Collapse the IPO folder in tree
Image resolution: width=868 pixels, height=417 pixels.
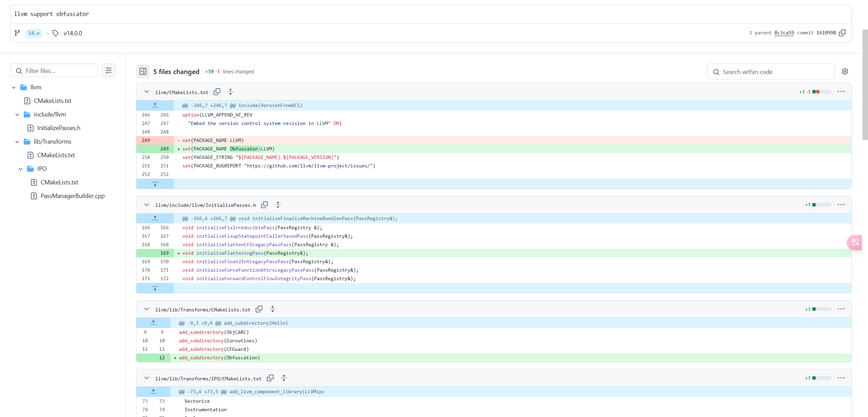(x=21, y=169)
